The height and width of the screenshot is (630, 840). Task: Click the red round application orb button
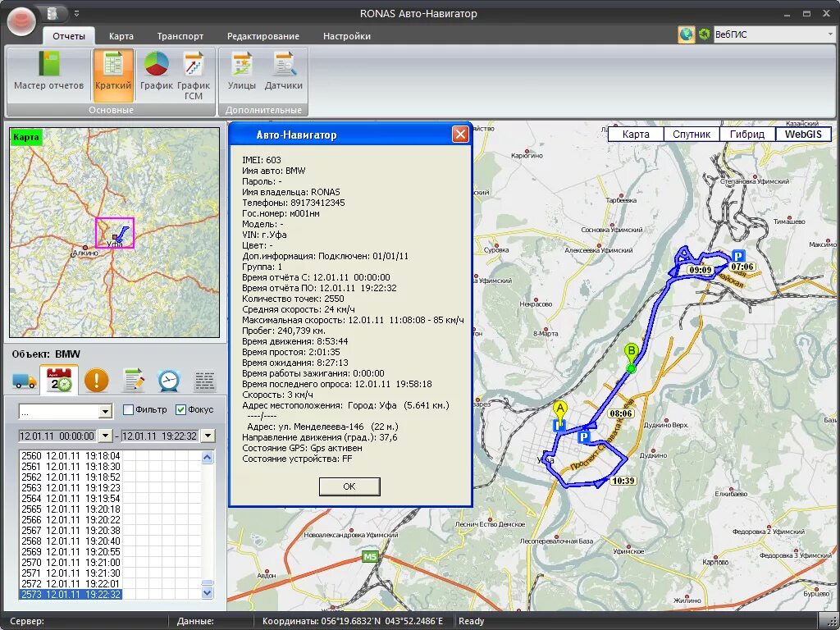coord(21,21)
